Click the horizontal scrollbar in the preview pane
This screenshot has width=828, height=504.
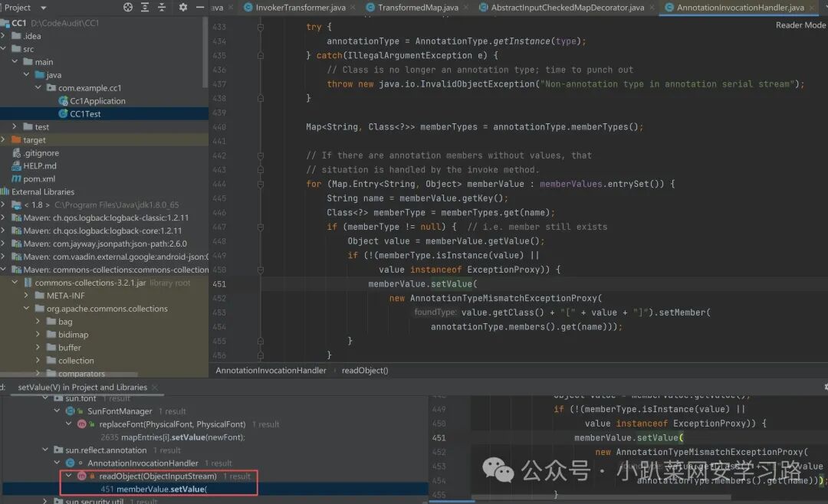coord(601,497)
